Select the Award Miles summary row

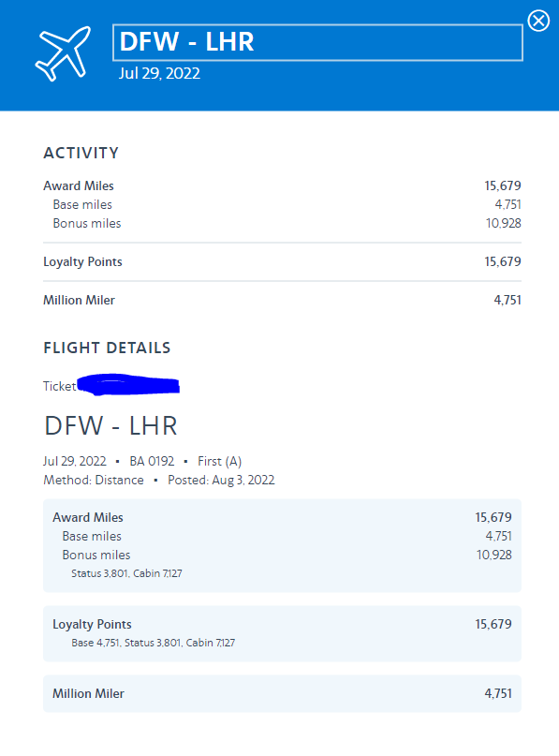point(282,185)
